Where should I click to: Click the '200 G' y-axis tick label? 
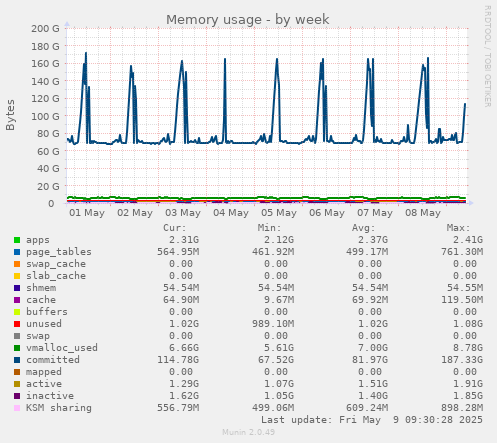click(x=45, y=29)
